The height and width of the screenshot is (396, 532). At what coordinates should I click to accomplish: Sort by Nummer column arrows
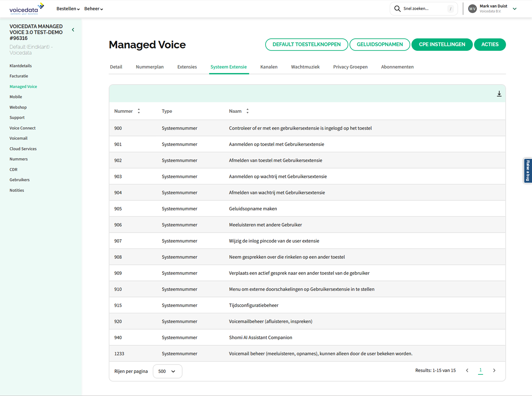(x=139, y=111)
